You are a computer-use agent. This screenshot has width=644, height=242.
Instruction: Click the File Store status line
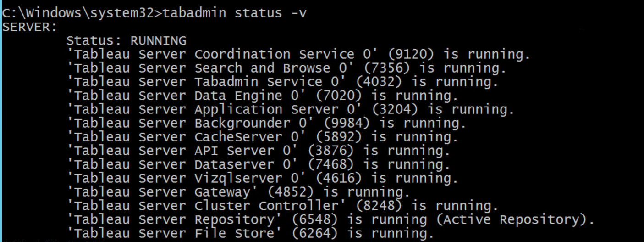(x=250, y=233)
